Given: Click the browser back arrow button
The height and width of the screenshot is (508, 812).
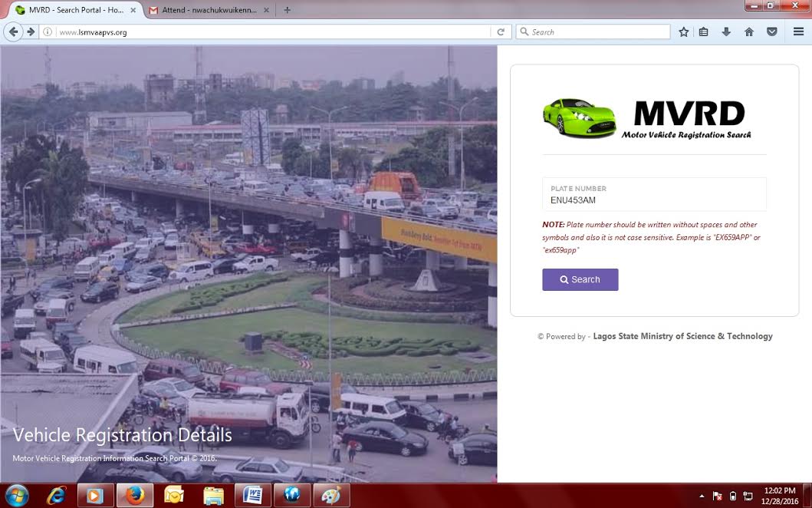Looking at the screenshot, I should pos(13,31).
